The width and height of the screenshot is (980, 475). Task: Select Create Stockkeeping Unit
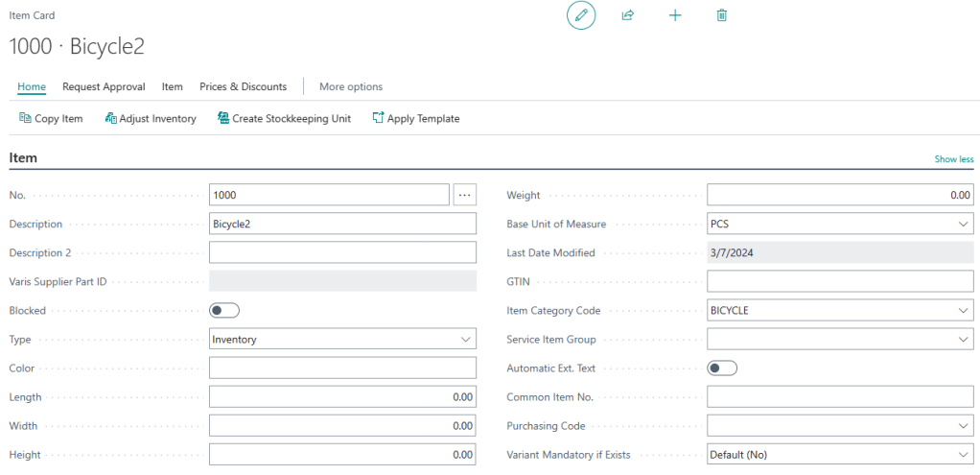tap(284, 119)
